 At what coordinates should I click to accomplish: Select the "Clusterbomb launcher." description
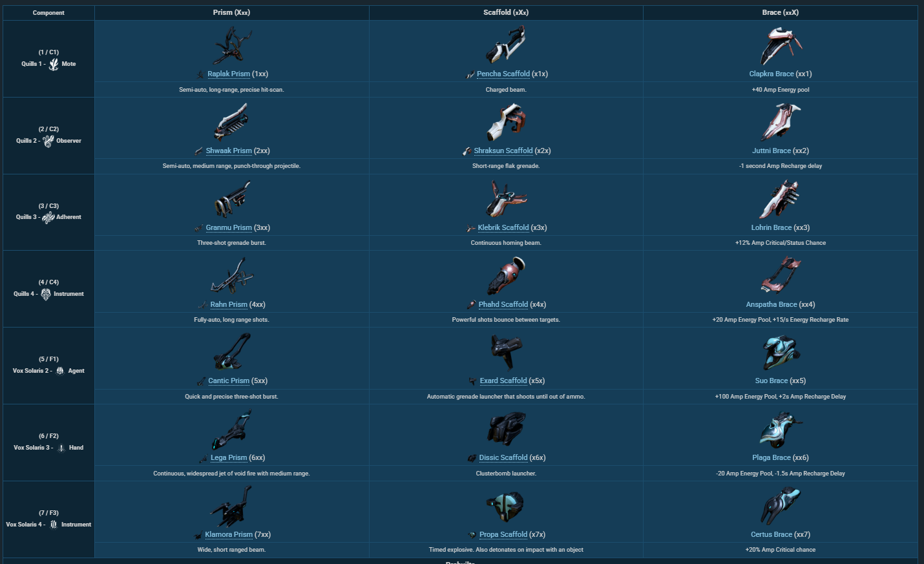pyautogui.click(x=506, y=474)
